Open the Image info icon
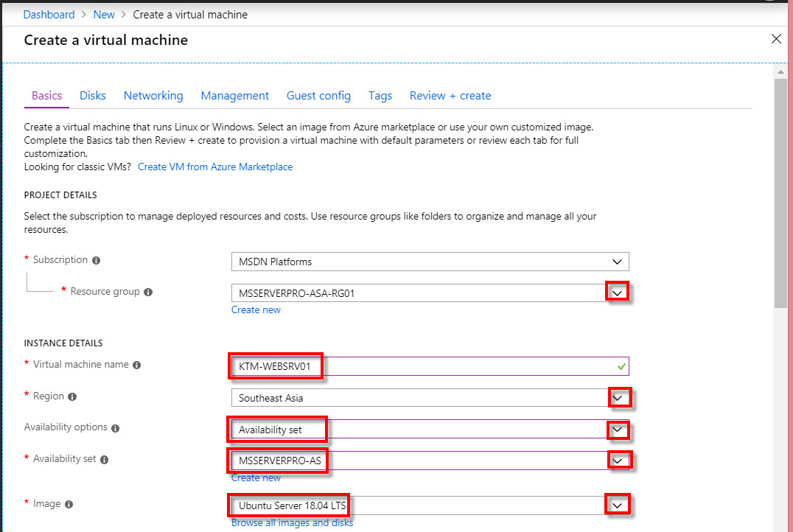The width and height of the screenshot is (793, 532). click(x=68, y=504)
